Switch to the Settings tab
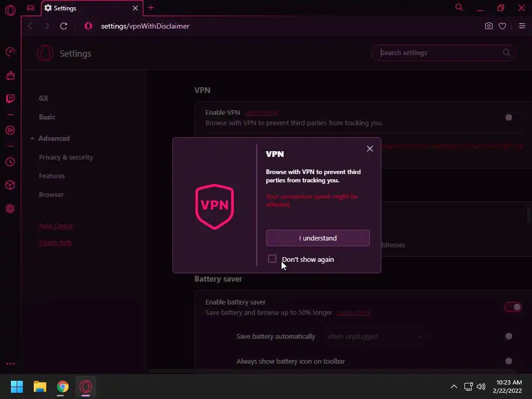This screenshot has width=532, height=399. pyautogui.click(x=92, y=8)
